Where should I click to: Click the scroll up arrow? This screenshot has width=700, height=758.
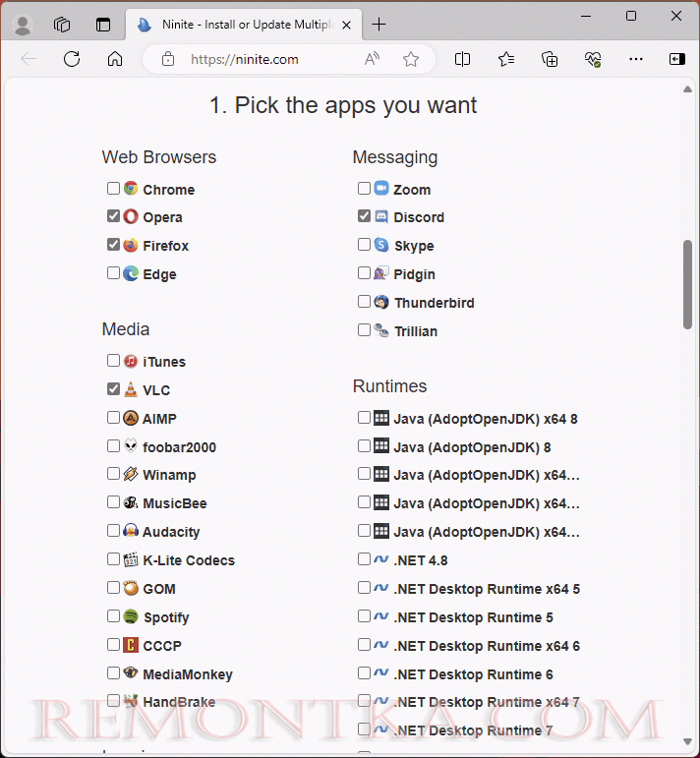click(x=687, y=88)
